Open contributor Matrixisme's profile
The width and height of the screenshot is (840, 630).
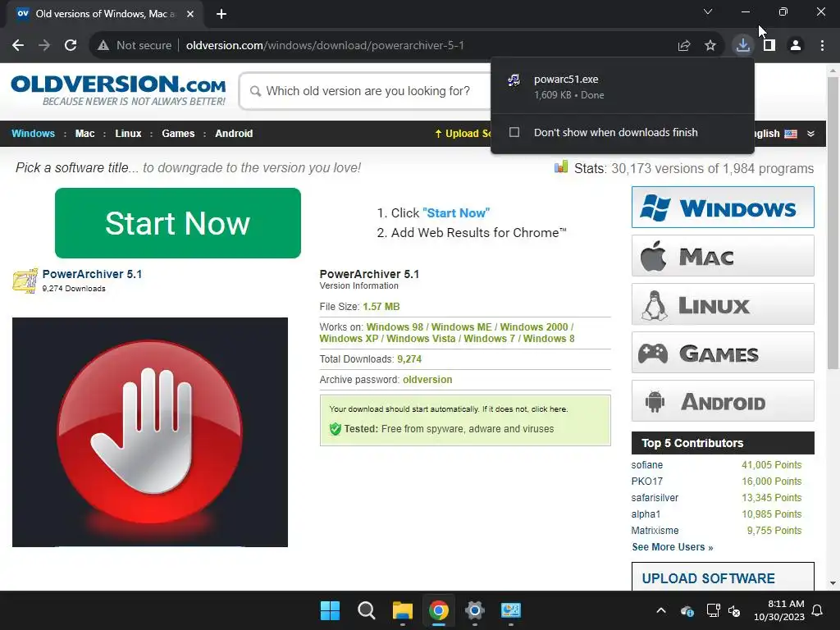[655, 531]
